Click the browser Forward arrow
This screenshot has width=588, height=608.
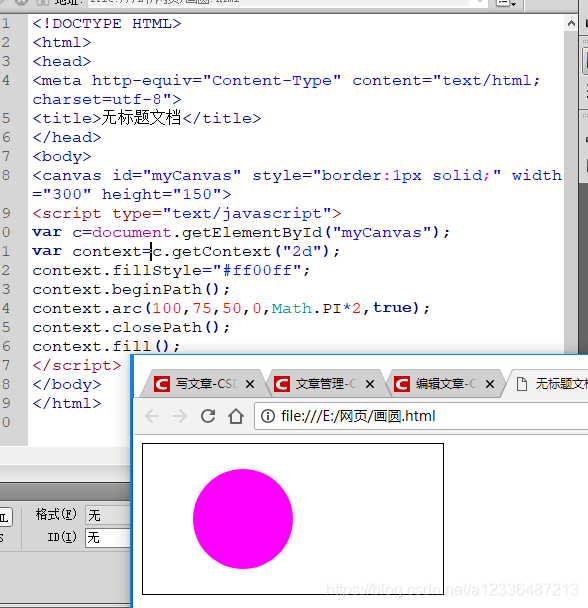click(x=180, y=416)
